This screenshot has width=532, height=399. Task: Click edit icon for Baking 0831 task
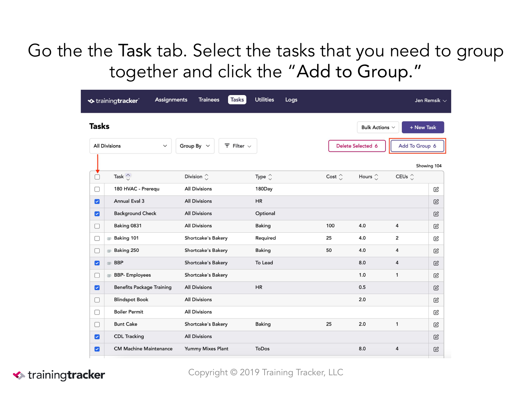coord(436,226)
